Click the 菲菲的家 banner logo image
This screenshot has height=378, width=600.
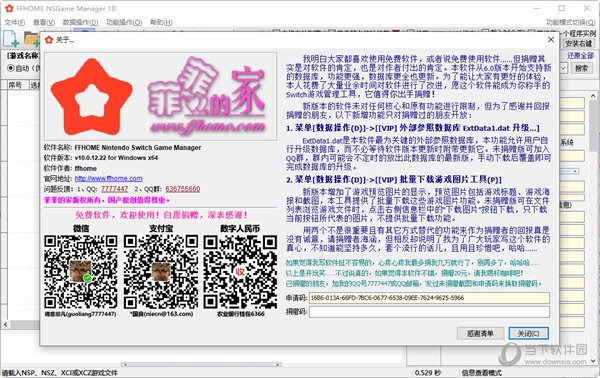click(207, 96)
